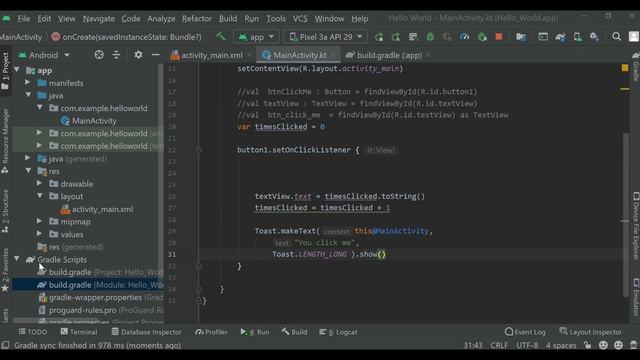This screenshot has height=360, width=640.
Task: Select build.gradle (Module) in tree
Action: pos(88,284)
